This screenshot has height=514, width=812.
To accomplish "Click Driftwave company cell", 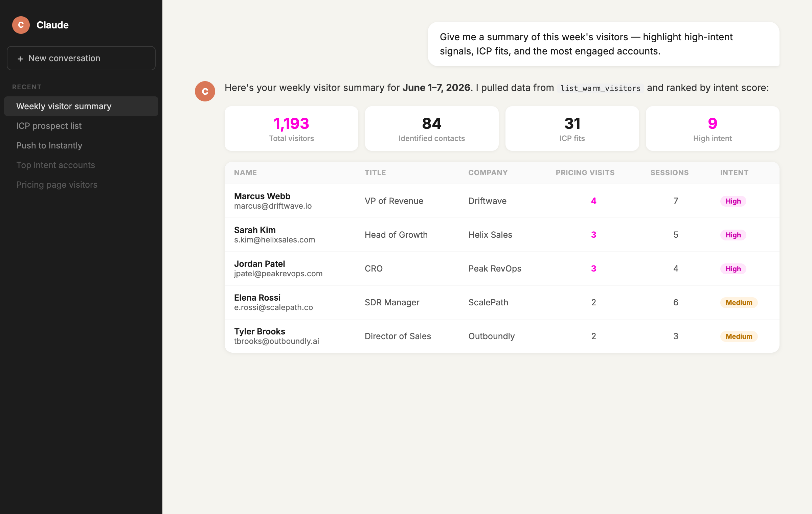I will pyautogui.click(x=487, y=201).
